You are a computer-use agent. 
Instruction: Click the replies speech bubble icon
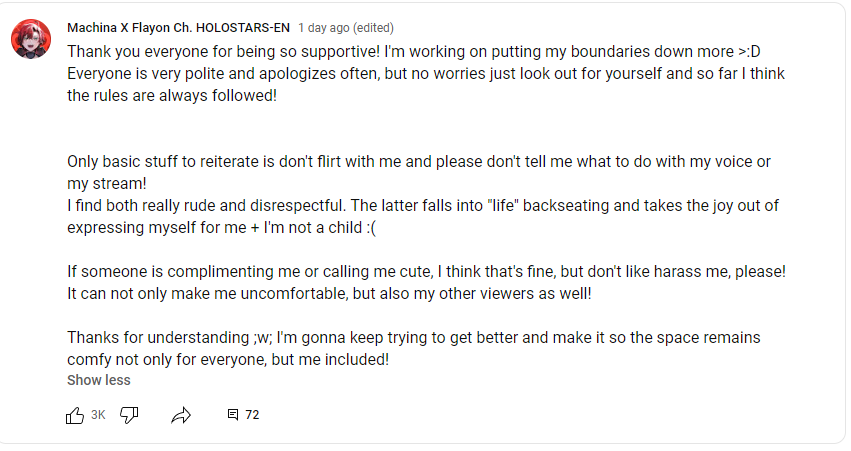coord(233,415)
